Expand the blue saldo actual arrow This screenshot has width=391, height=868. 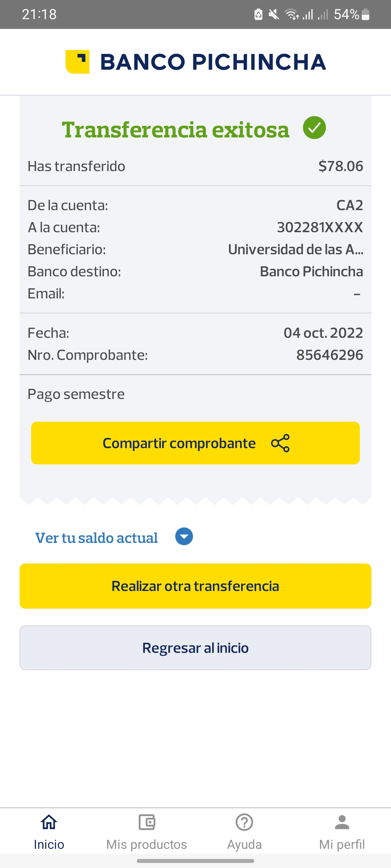184,536
